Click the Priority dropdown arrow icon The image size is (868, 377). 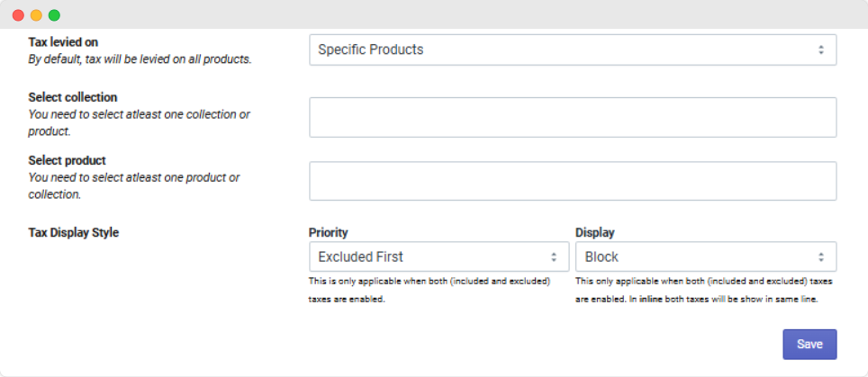pyautogui.click(x=554, y=256)
